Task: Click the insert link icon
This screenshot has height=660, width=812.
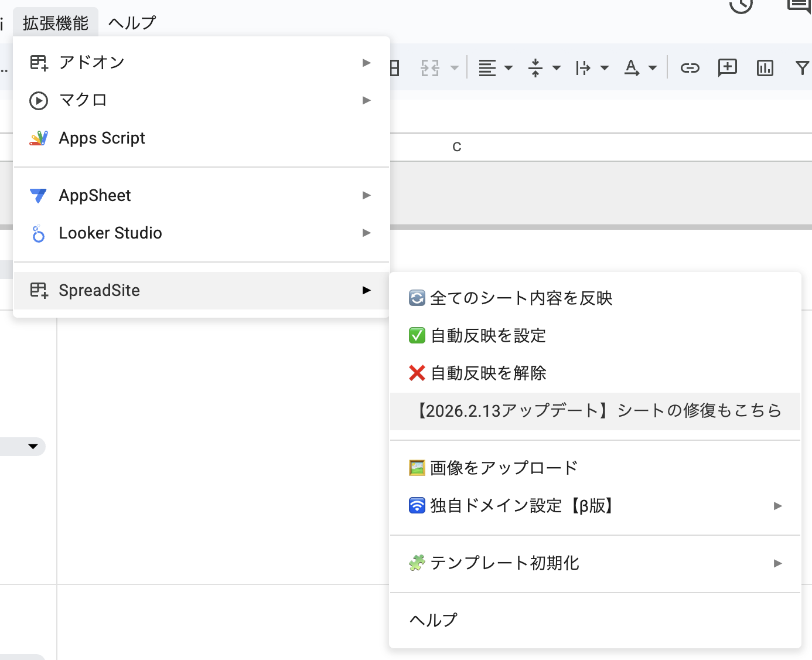Action: (x=690, y=68)
